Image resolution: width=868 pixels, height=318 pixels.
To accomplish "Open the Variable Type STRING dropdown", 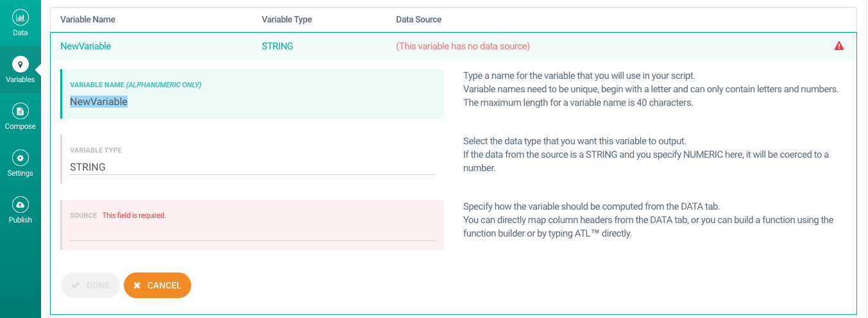I will pyautogui.click(x=252, y=167).
